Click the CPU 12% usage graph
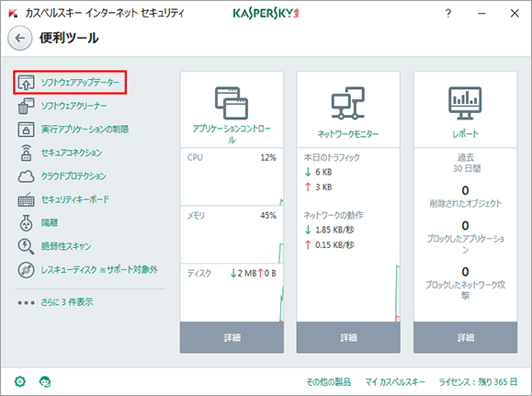This screenshot has height=396, width=532. pos(232,176)
